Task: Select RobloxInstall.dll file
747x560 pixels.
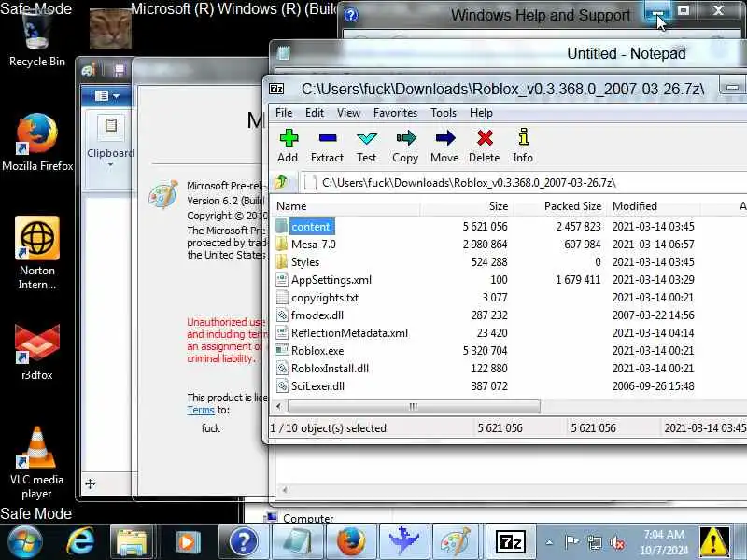Action: coord(508,369)
